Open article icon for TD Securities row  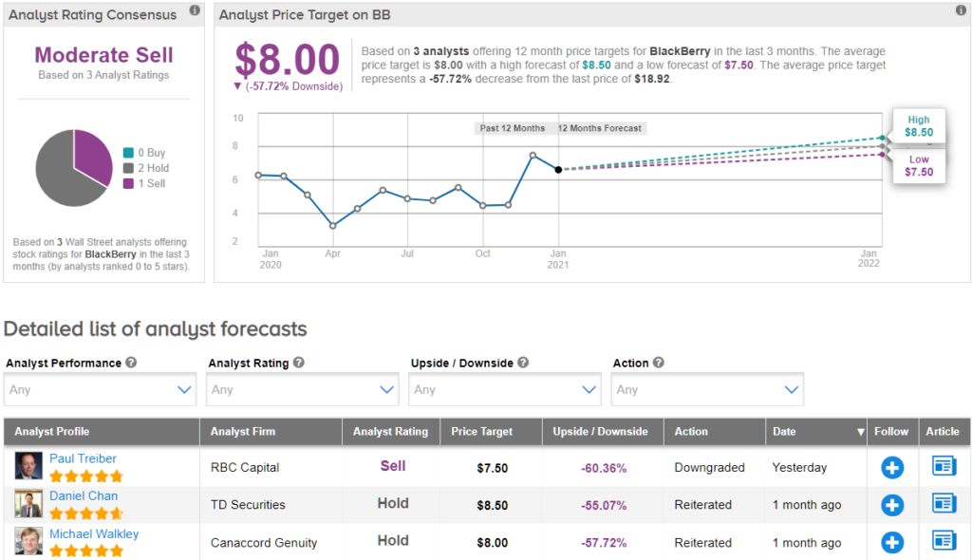click(x=944, y=504)
